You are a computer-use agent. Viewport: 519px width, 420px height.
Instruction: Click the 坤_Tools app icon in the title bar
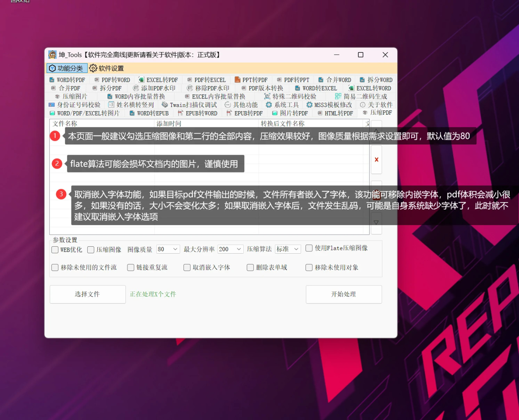pyautogui.click(x=53, y=55)
